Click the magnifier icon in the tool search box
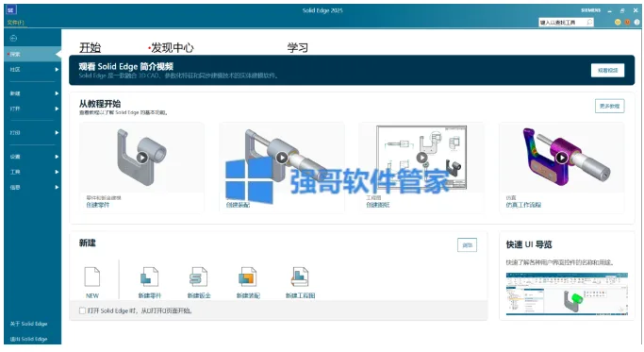The height and width of the screenshot is (352, 644). point(590,23)
